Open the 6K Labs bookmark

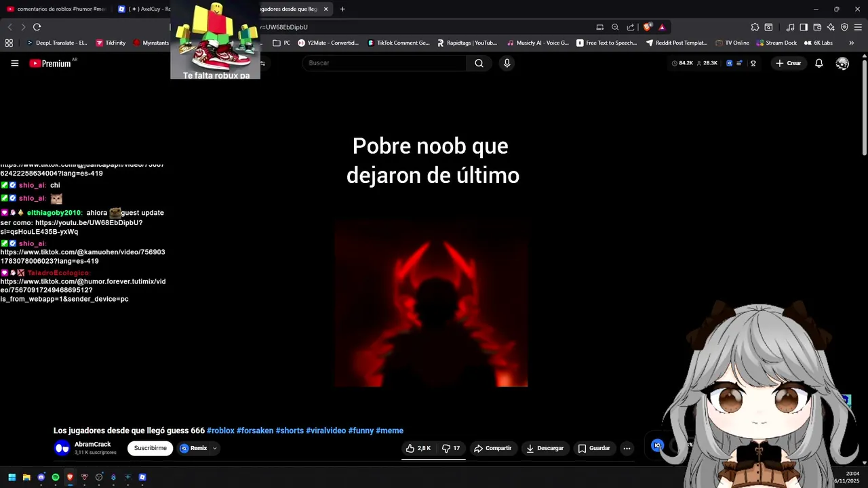coord(818,43)
